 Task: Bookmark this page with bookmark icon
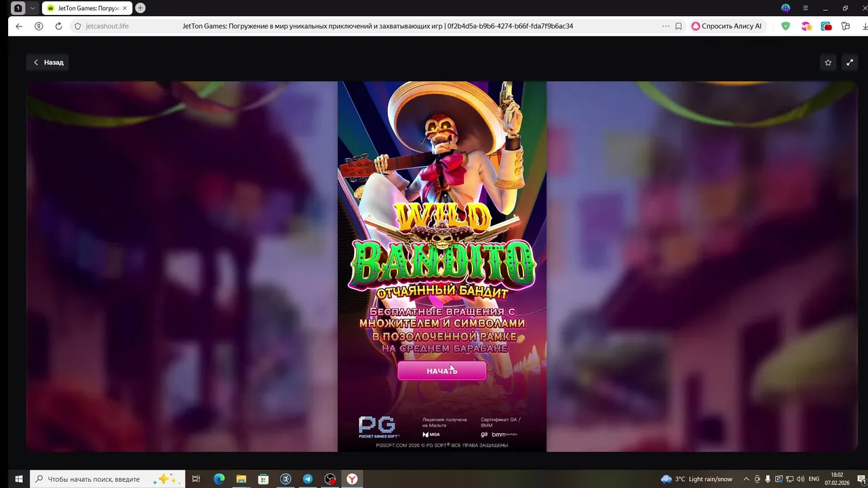click(678, 26)
